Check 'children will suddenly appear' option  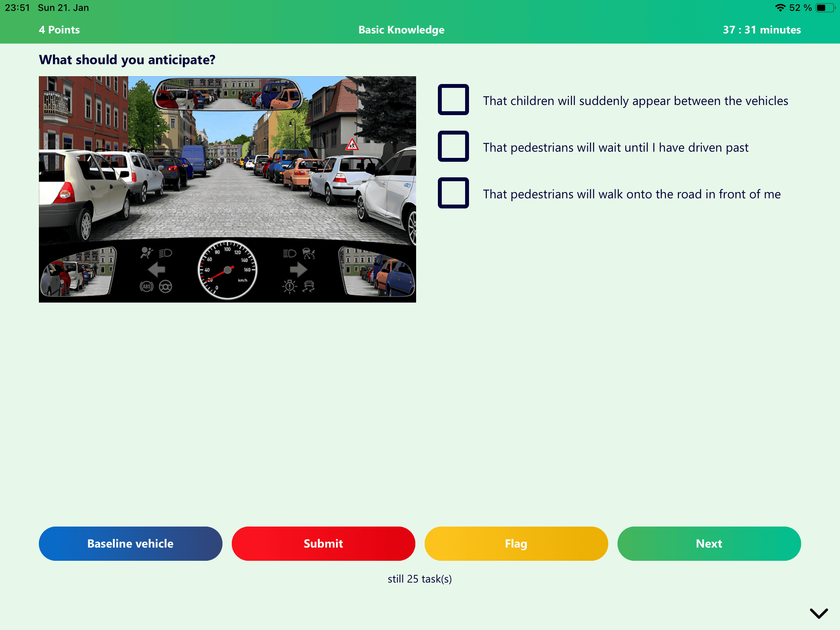[453, 100]
